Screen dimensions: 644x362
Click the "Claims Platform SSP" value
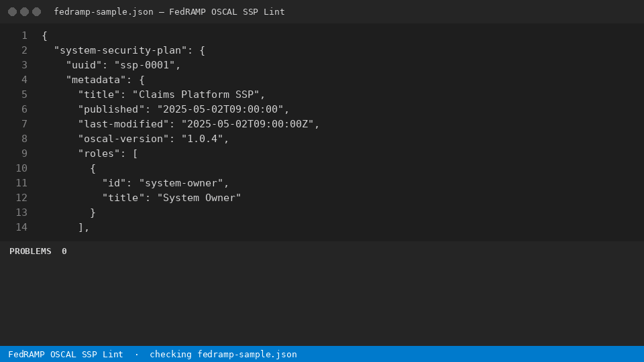[196, 95]
